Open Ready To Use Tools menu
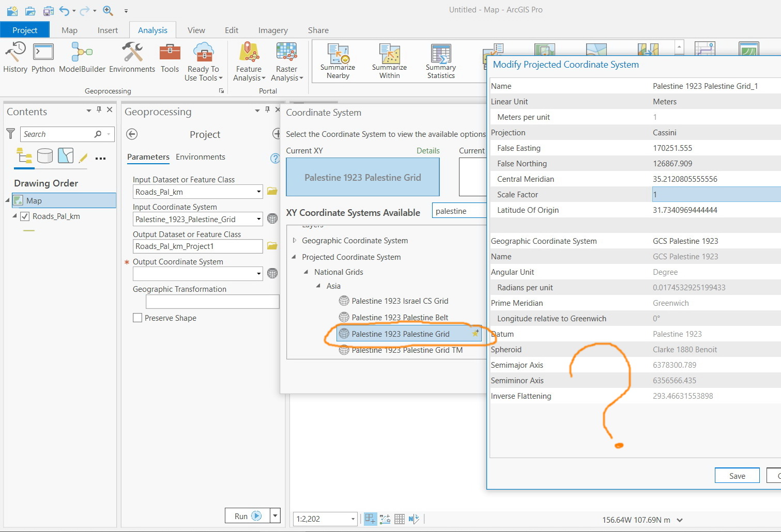781x532 pixels. [203, 62]
